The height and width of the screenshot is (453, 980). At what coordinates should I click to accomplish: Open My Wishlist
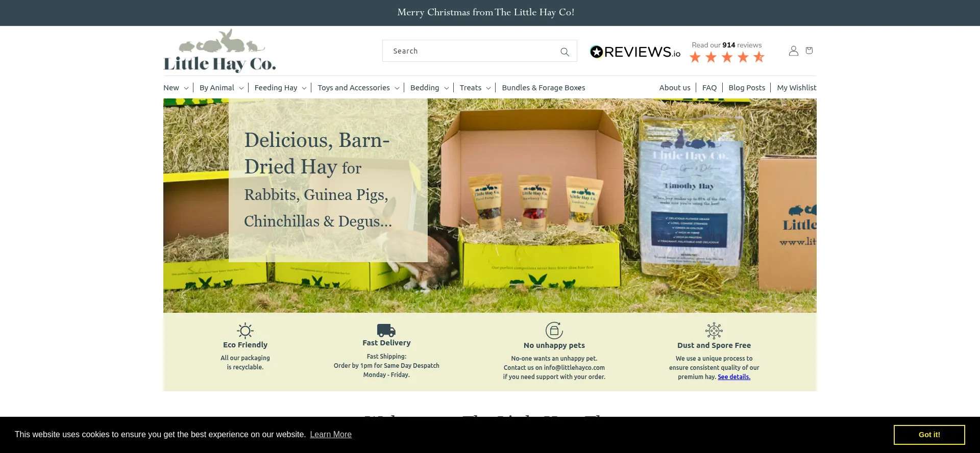[797, 88]
